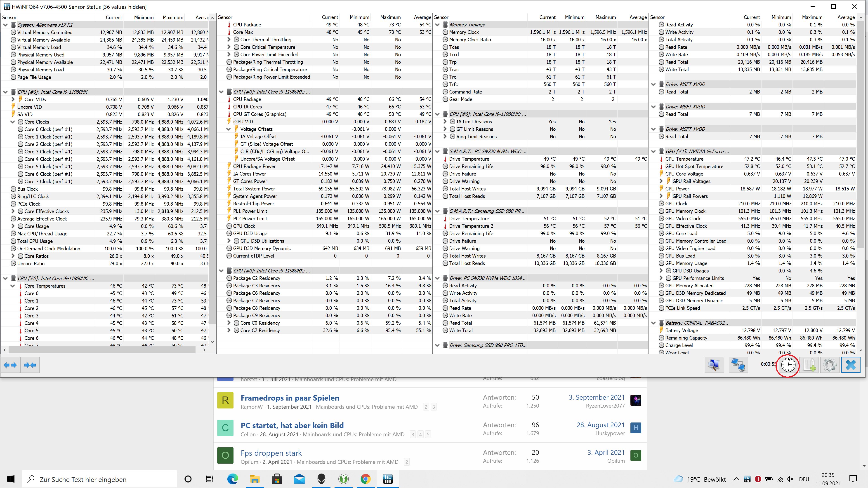Click the blue X close sensors button
868x488 pixels.
pos(850,365)
